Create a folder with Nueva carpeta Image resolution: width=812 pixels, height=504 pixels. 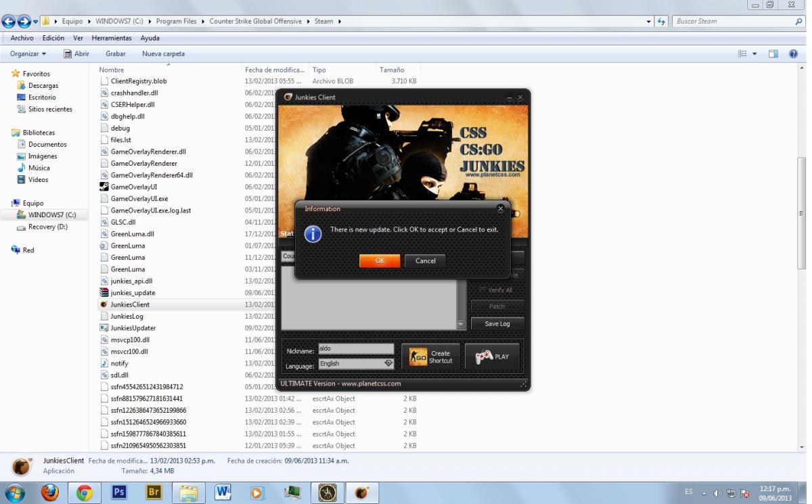(x=163, y=53)
